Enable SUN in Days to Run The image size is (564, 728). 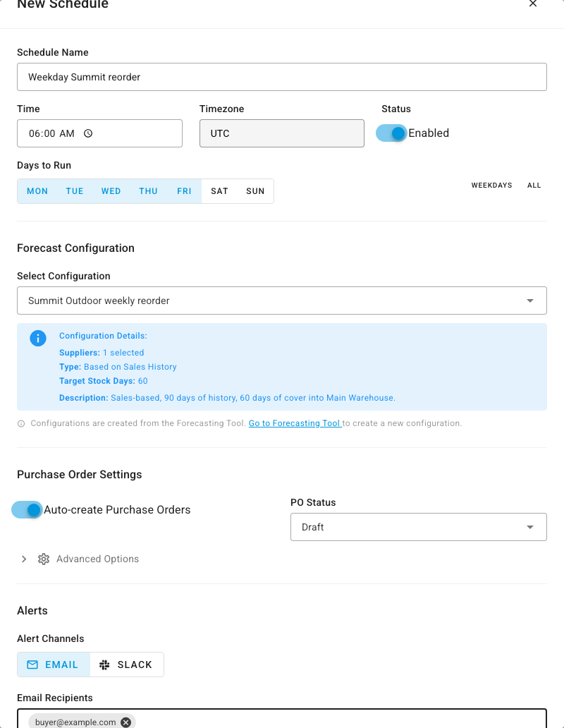tap(255, 191)
